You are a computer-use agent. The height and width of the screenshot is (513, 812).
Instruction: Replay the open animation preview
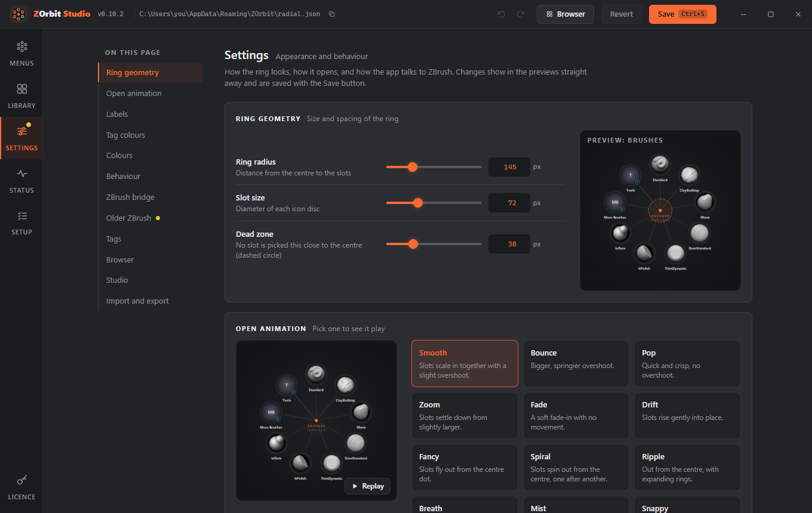coord(367,486)
